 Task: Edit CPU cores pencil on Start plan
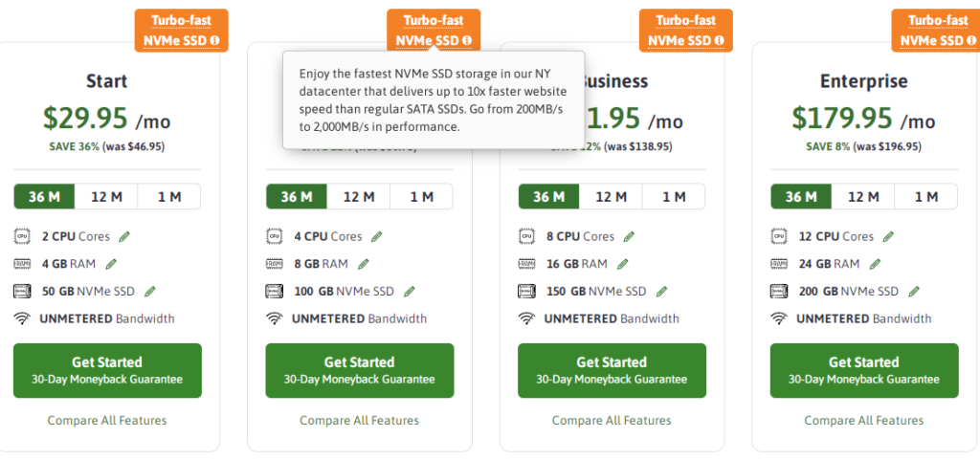(124, 236)
